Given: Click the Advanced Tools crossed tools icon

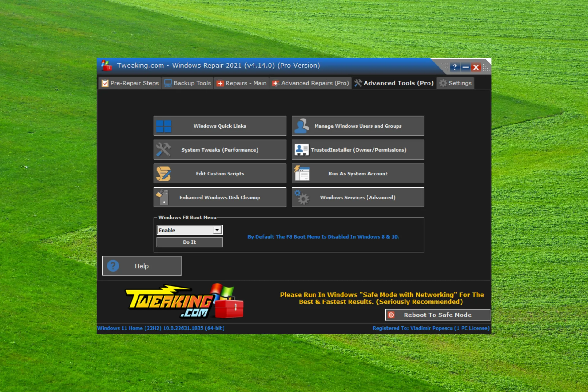Looking at the screenshot, I should point(358,83).
